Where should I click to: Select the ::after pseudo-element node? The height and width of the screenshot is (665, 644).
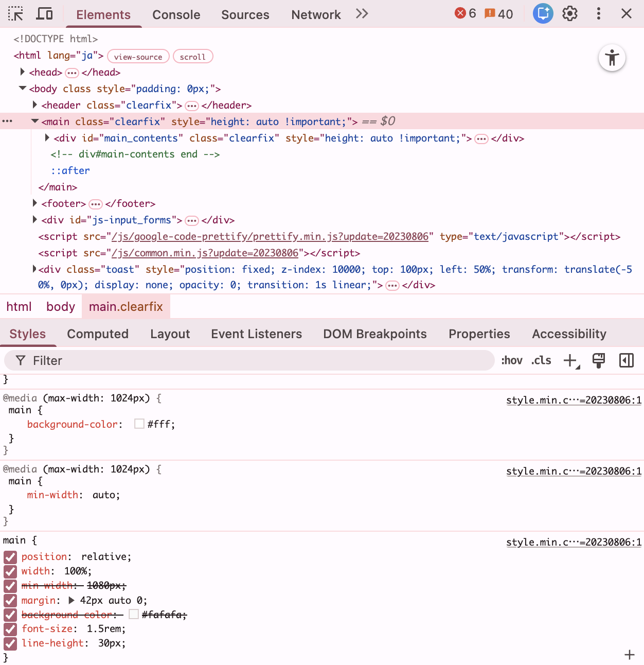coord(70,171)
